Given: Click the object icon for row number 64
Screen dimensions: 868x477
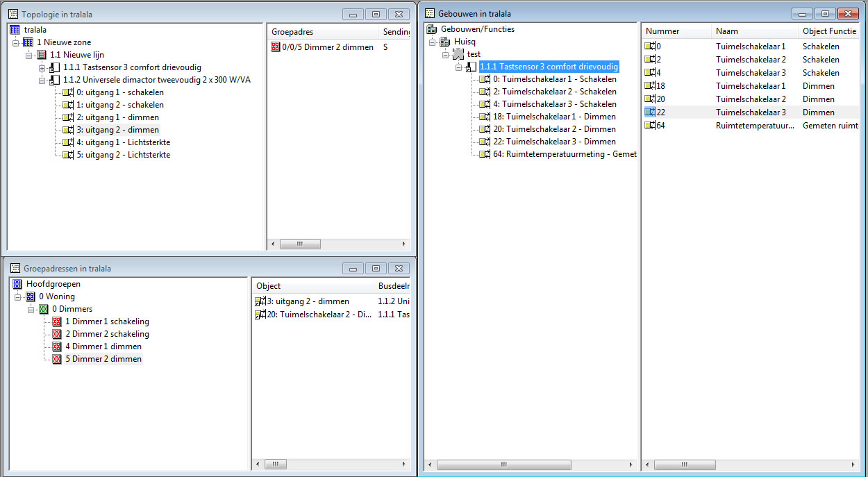Looking at the screenshot, I should [650, 125].
